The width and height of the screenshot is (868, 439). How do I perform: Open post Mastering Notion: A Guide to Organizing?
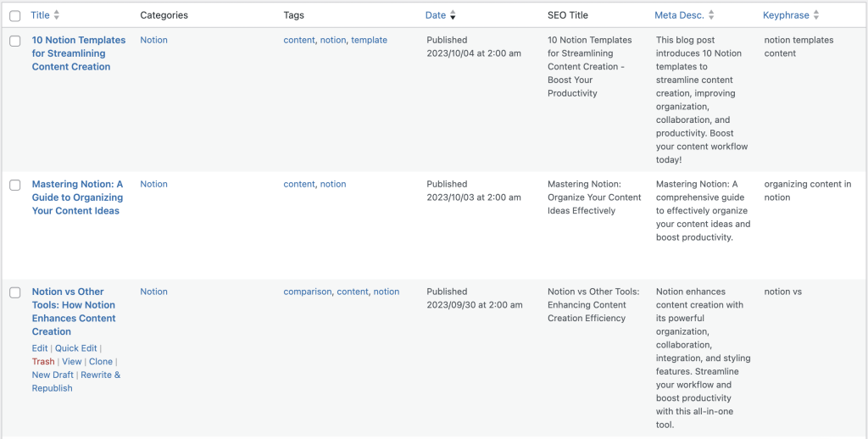(x=77, y=197)
